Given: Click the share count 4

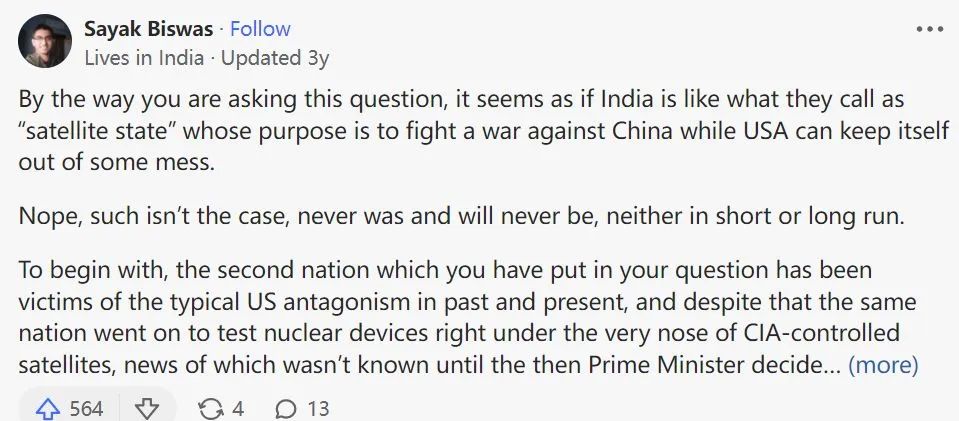Looking at the screenshot, I should tap(238, 408).
